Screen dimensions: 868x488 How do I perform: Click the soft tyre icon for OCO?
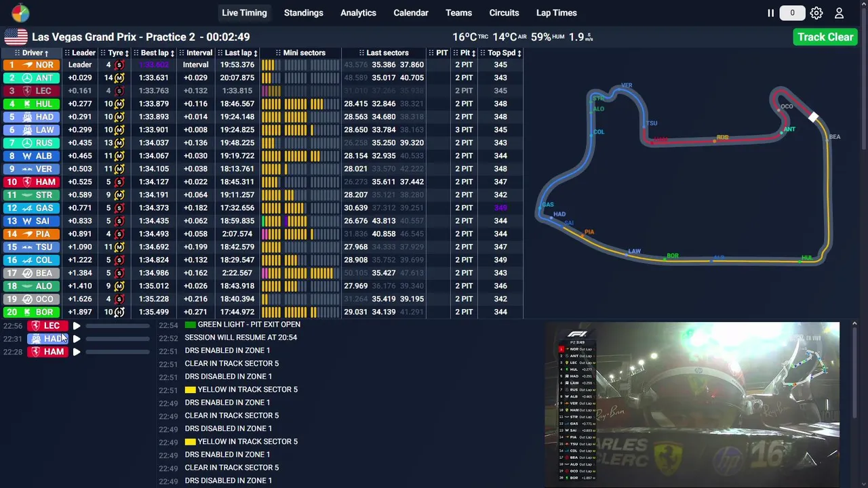[119, 299]
